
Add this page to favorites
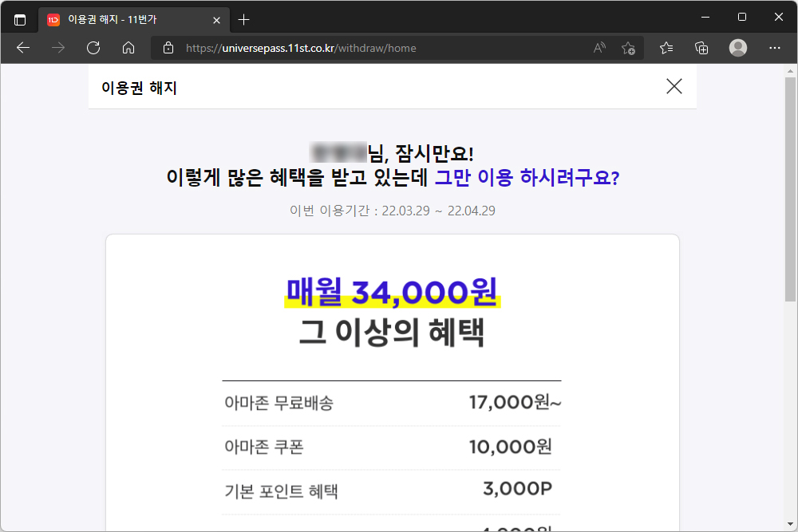(629, 48)
